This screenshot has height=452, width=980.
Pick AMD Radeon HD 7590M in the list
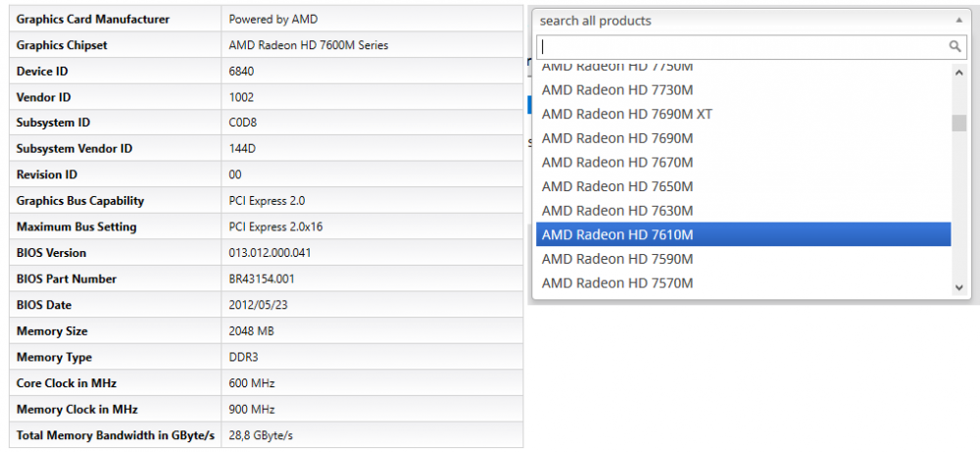tap(743, 259)
